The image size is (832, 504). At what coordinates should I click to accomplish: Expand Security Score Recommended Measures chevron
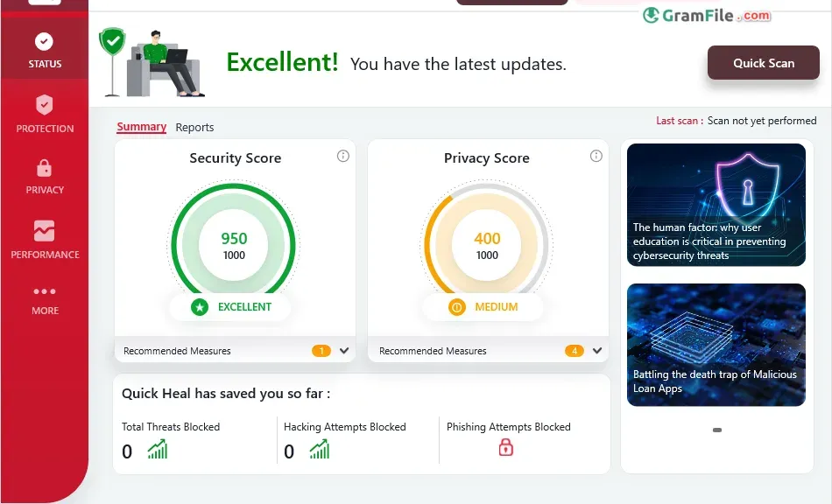click(x=344, y=350)
